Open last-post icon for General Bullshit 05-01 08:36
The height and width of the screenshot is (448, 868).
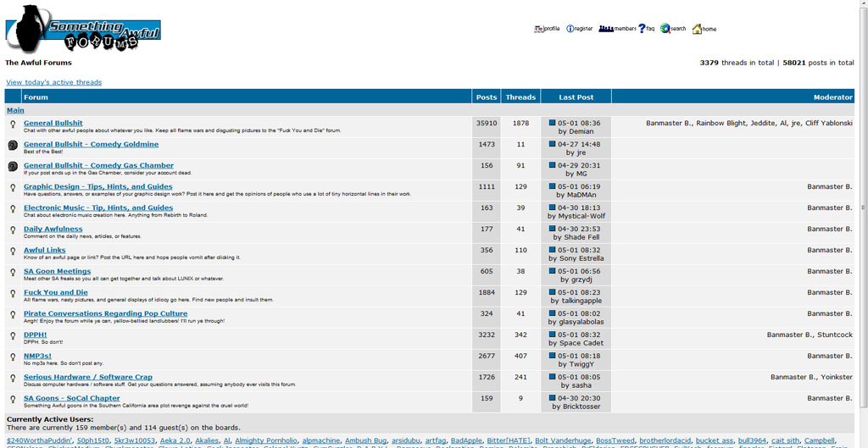pyautogui.click(x=553, y=123)
